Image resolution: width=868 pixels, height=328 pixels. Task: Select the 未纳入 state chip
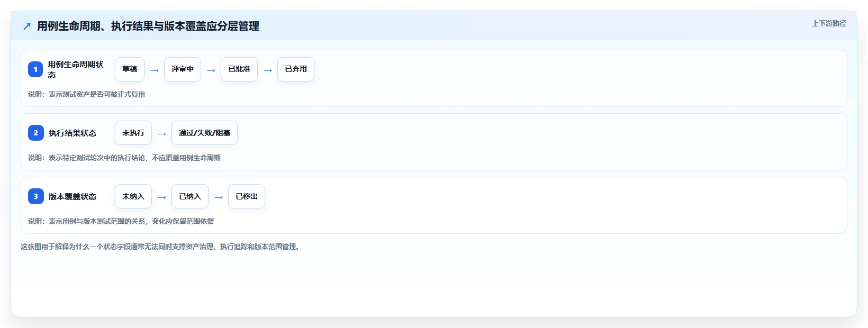tap(133, 196)
